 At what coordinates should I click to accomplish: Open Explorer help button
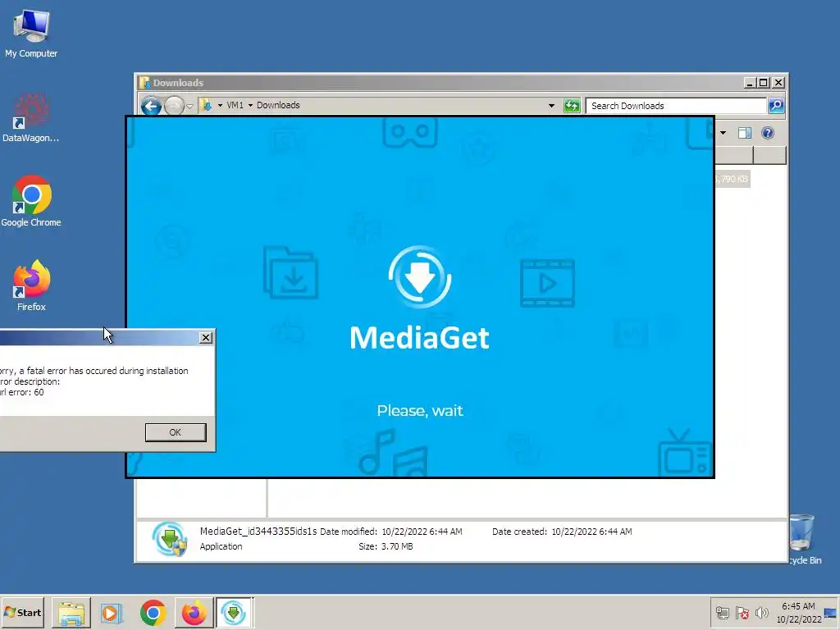[x=768, y=133]
